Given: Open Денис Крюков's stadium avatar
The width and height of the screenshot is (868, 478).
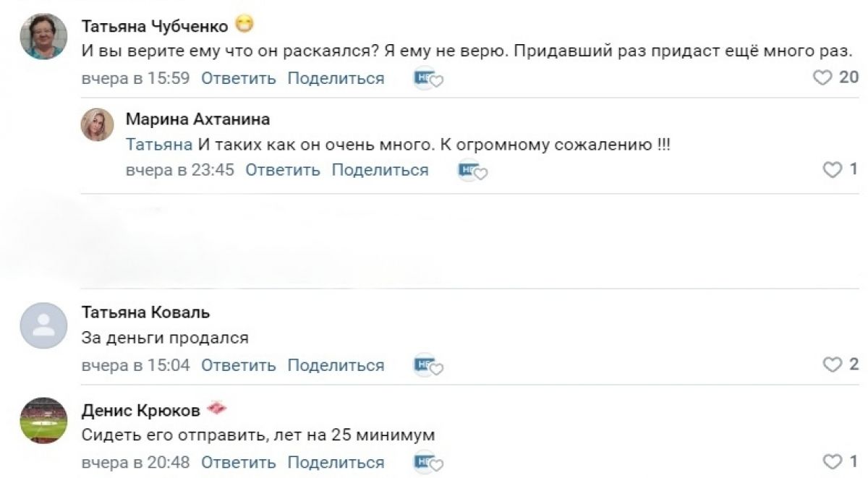Looking at the screenshot, I should [43, 421].
